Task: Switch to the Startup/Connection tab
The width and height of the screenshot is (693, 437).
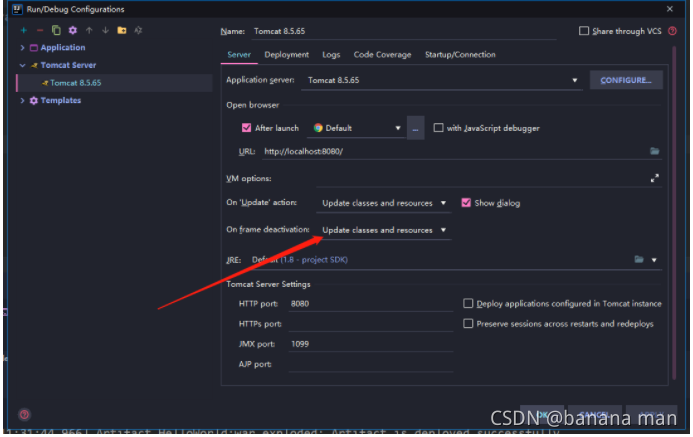Action: [460, 55]
